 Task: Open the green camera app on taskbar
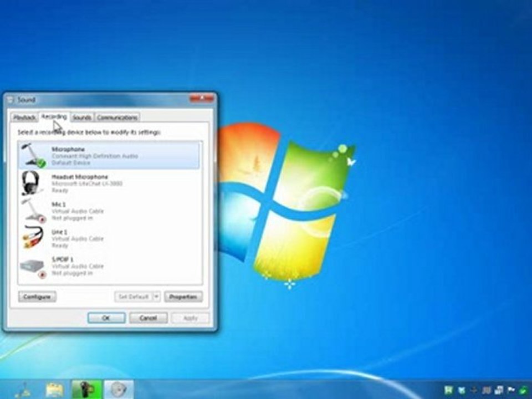86,389
